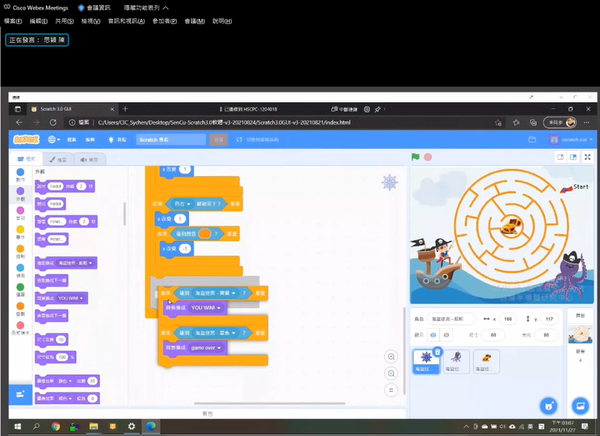
Task: Click sprite direction field 90
Action: tap(546, 335)
